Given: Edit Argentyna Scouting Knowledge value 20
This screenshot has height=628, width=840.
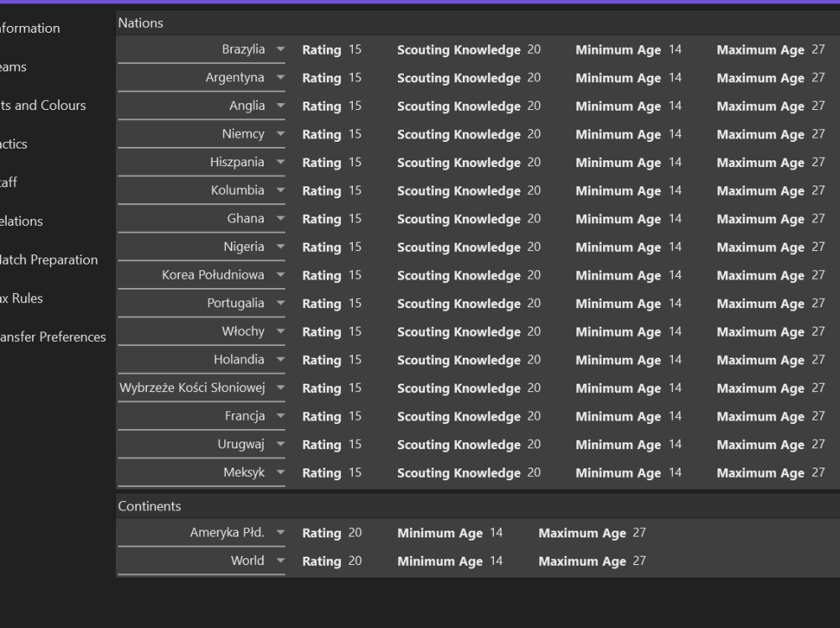Looking at the screenshot, I should (x=533, y=77).
